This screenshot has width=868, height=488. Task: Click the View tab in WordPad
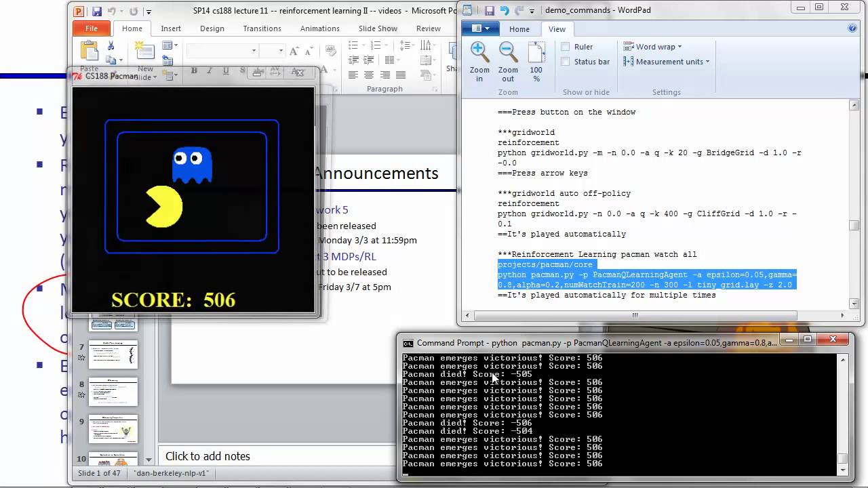(x=557, y=29)
